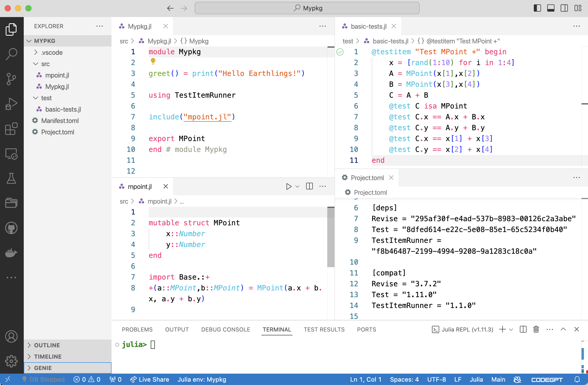This screenshot has width=588, height=385.
Task: Switch to the TEST RESULTS tab
Action: 324,329
